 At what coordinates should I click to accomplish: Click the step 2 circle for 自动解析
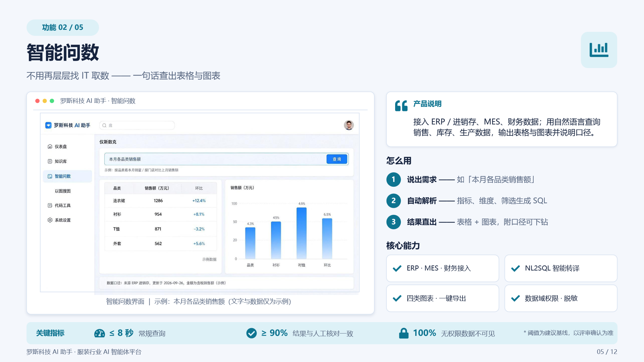tap(393, 201)
